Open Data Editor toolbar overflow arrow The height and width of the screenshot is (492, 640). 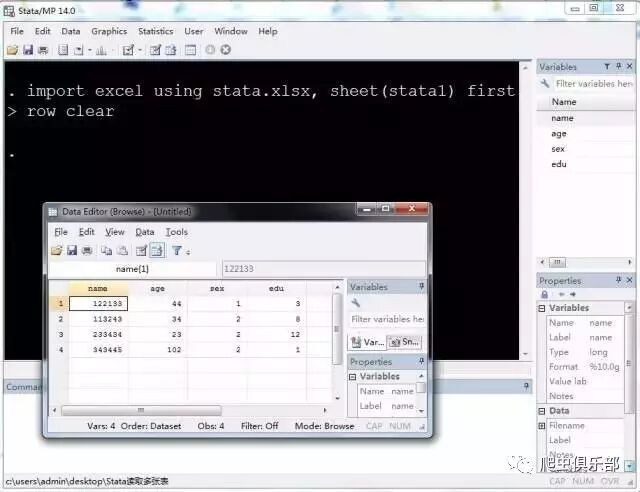pyautogui.click(x=188, y=252)
